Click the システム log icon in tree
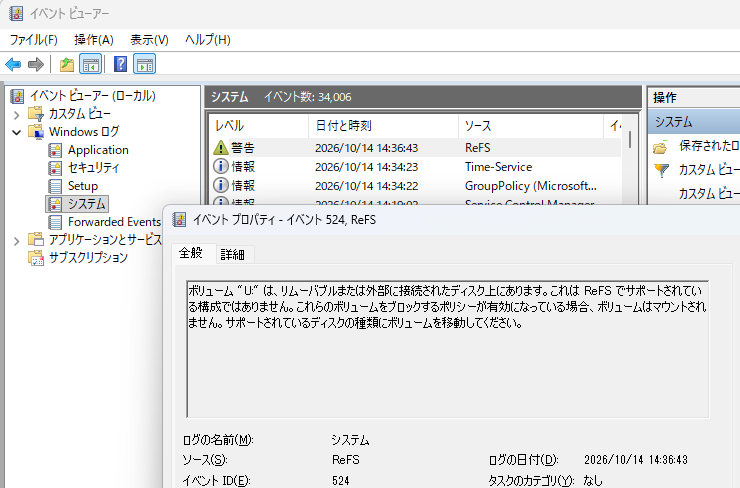 coord(55,204)
